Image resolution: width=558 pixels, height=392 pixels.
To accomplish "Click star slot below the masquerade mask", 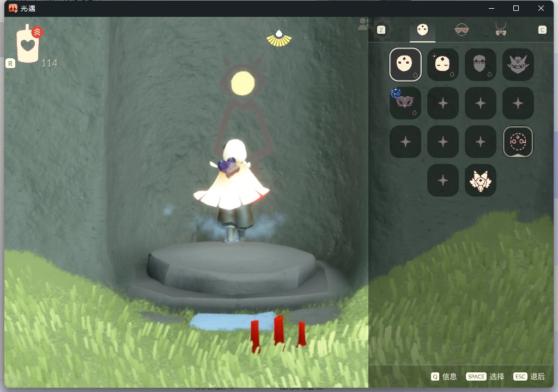I will (x=405, y=142).
